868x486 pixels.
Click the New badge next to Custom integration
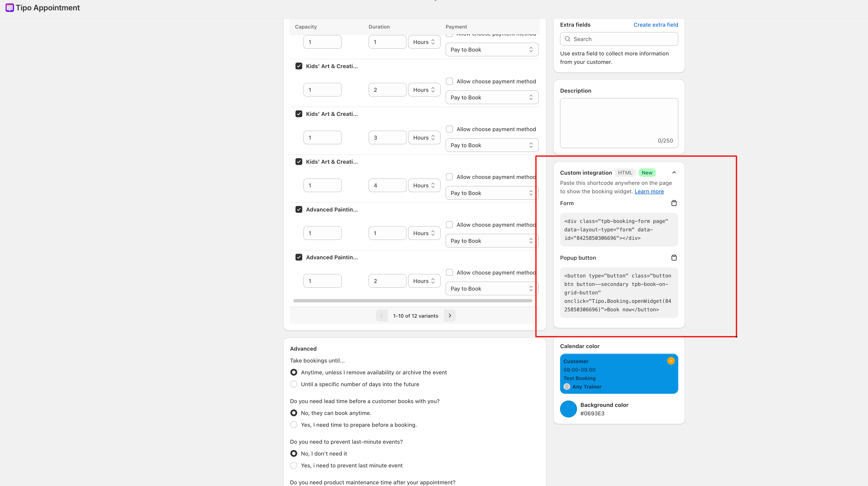[647, 173]
